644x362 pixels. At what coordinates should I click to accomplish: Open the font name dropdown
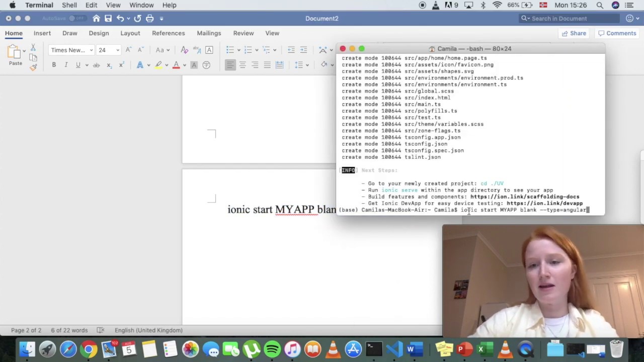click(x=91, y=50)
